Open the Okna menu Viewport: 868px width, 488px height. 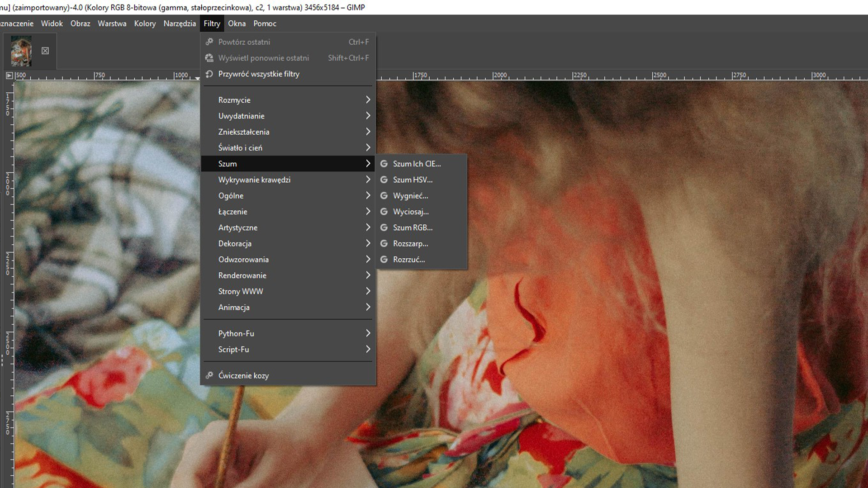tap(237, 24)
